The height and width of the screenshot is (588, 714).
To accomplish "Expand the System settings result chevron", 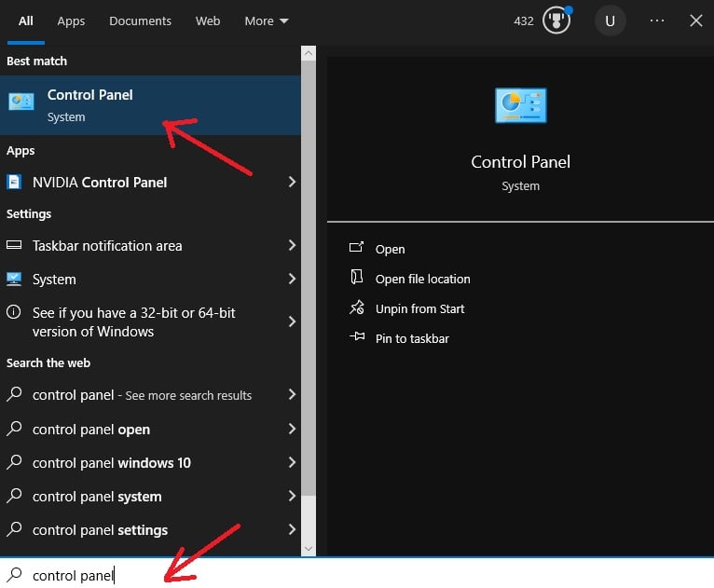I will pos(291,280).
